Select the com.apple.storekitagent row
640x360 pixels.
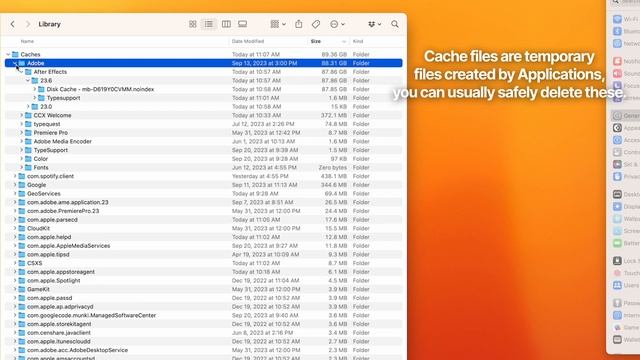coord(203,324)
